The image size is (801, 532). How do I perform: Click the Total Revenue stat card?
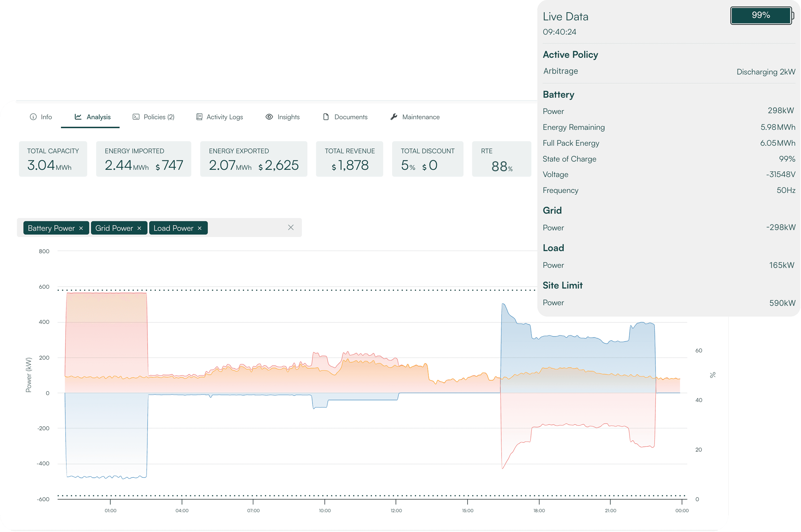pos(350,159)
